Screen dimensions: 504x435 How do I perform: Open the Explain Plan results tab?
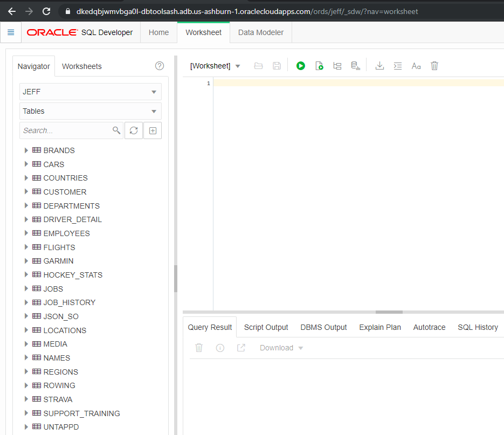pyautogui.click(x=380, y=327)
